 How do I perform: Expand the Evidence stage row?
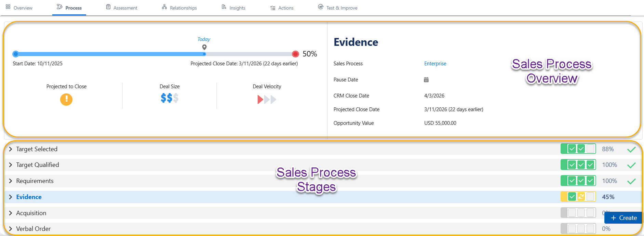point(11,197)
